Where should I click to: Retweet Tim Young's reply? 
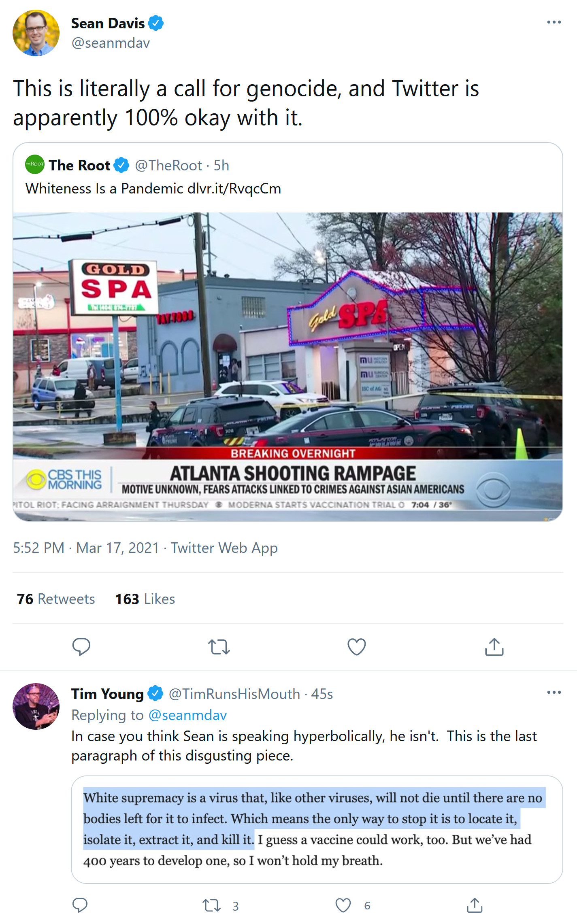(212, 905)
